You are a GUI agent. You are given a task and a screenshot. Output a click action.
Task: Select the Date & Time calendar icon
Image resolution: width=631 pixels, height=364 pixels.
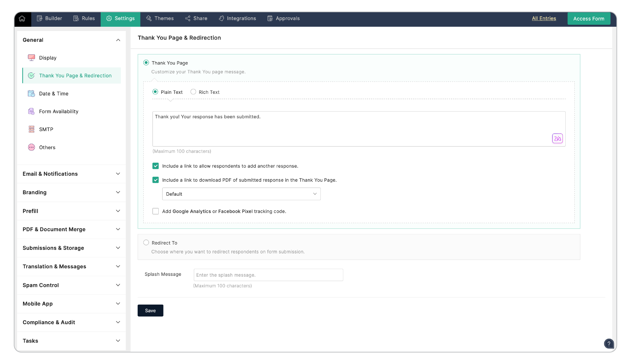click(31, 94)
